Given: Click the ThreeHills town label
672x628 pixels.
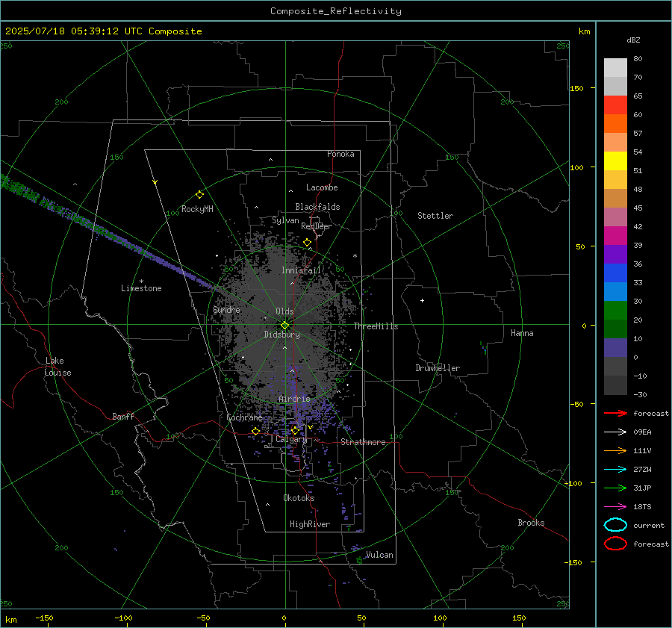Looking at the screenshot, I should (376, 326).
